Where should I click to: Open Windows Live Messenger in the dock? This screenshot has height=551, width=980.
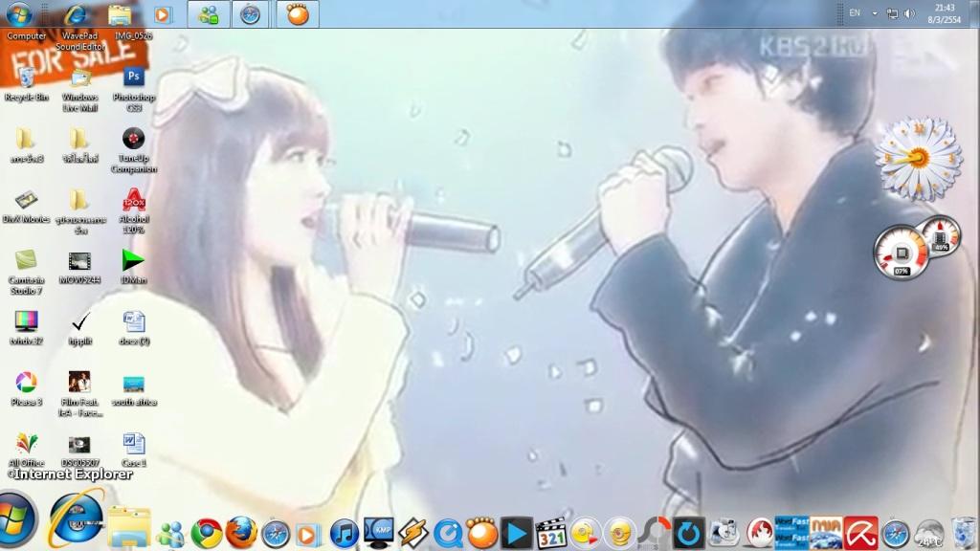click(x=170, y=534)
